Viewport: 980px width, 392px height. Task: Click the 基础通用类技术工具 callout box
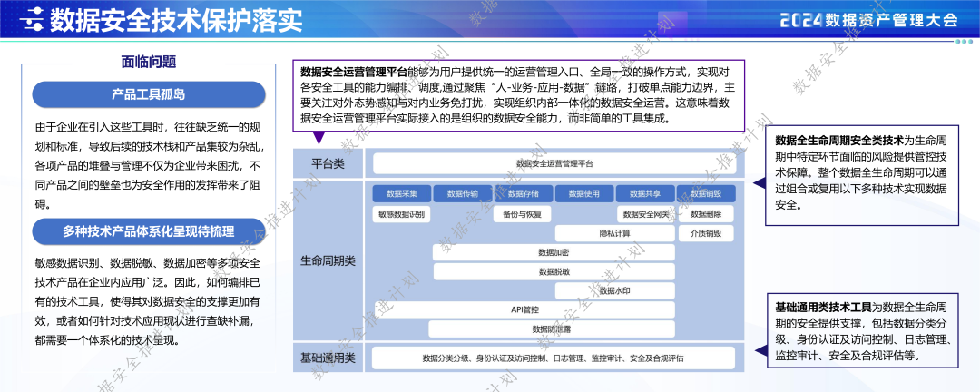pos(862,331)
